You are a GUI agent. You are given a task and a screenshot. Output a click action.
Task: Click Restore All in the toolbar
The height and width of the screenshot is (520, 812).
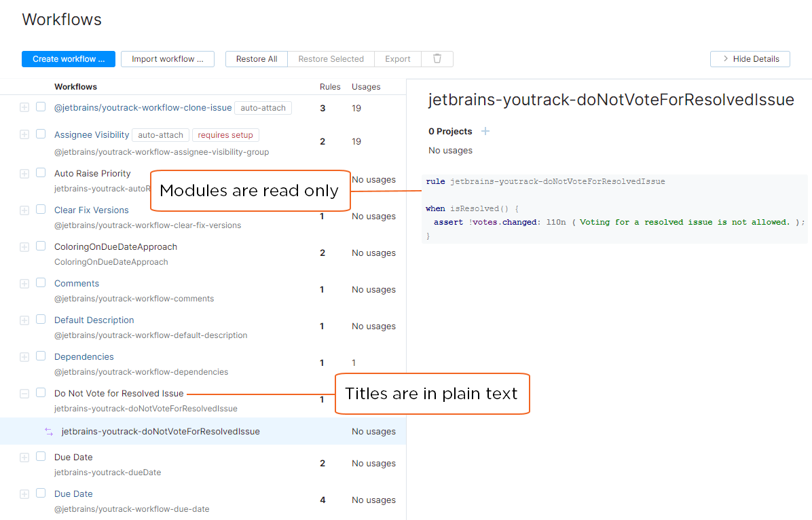pos(257,59)
